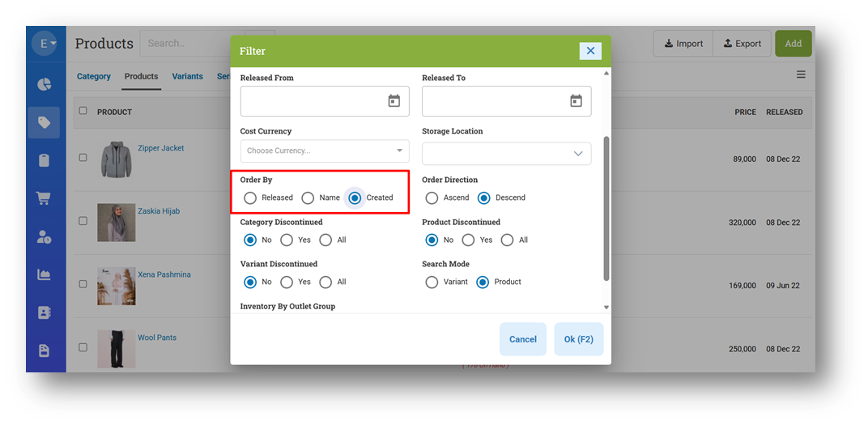
Task: Tick the Zaskia Hijab row checkbox
Action: click(83, 221)
